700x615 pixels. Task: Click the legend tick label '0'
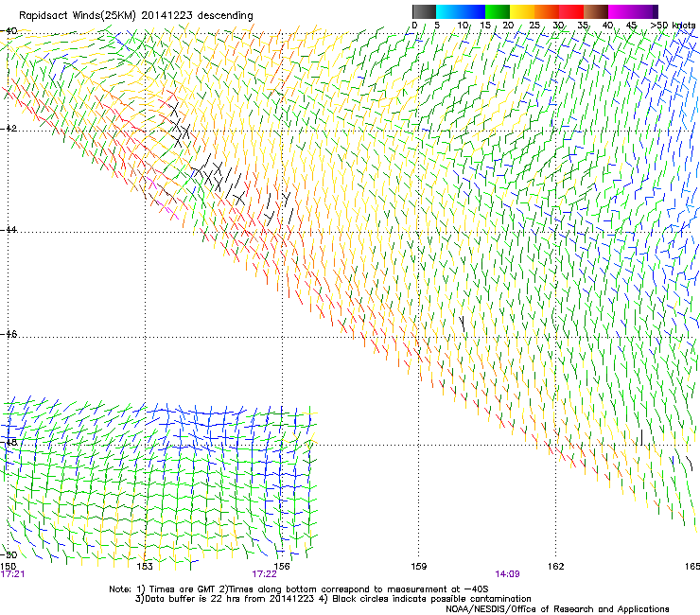coord(414,26)
